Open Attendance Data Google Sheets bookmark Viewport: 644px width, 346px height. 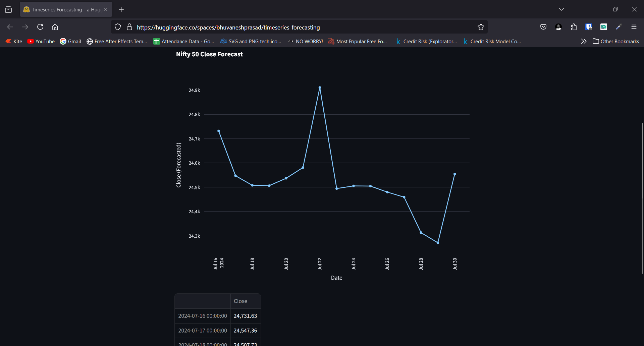click(x=184, y=42)
